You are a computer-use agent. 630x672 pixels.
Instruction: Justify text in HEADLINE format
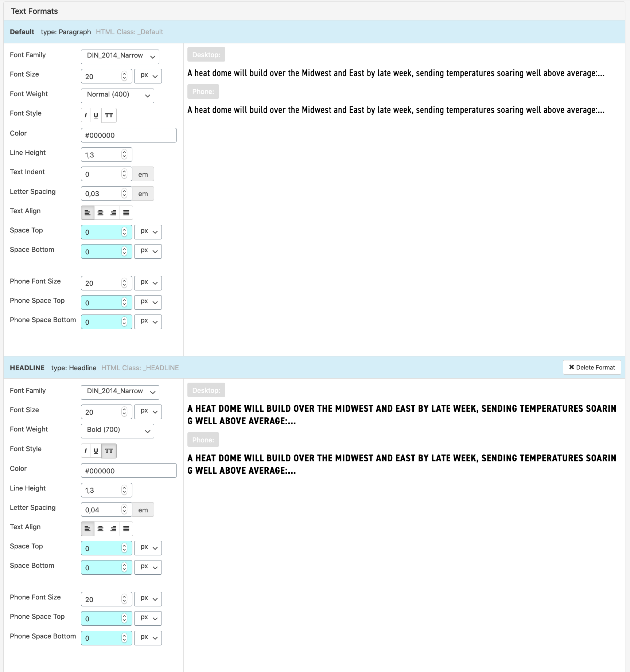[x=126, y=529]
